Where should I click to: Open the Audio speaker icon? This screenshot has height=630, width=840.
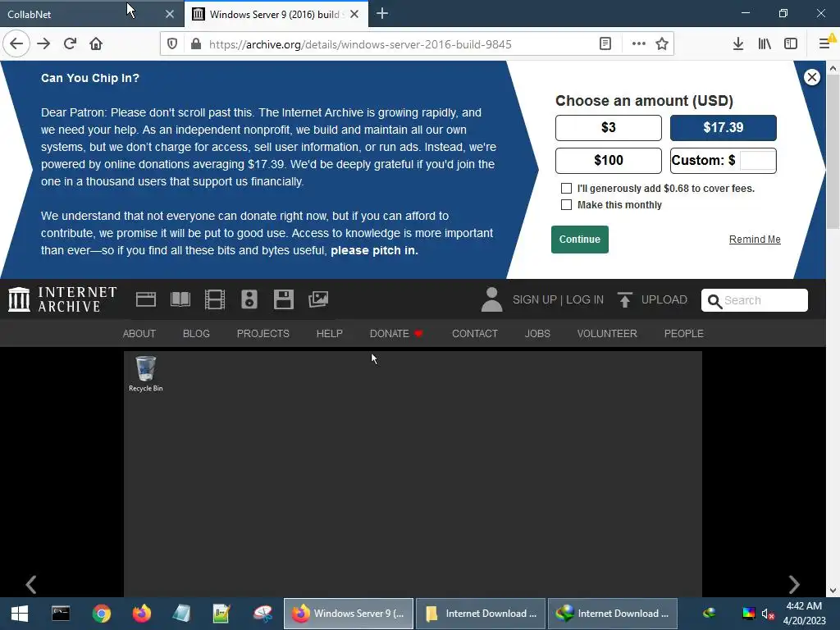click(x=249, y=299)
